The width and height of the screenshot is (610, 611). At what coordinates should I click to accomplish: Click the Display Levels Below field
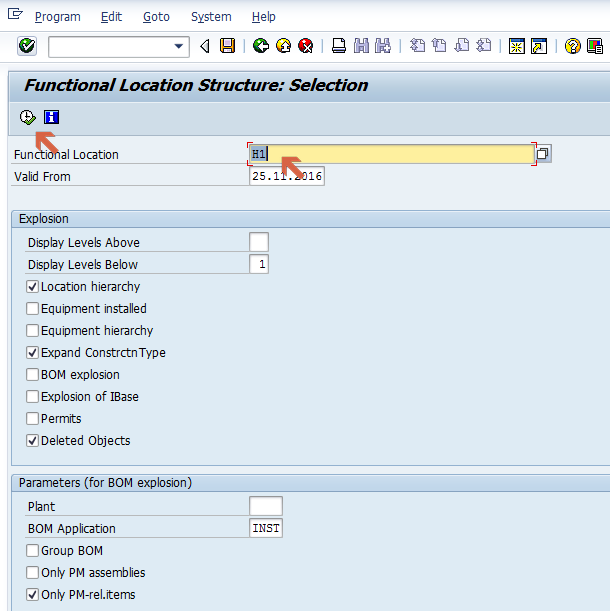[x=259, y=264]
